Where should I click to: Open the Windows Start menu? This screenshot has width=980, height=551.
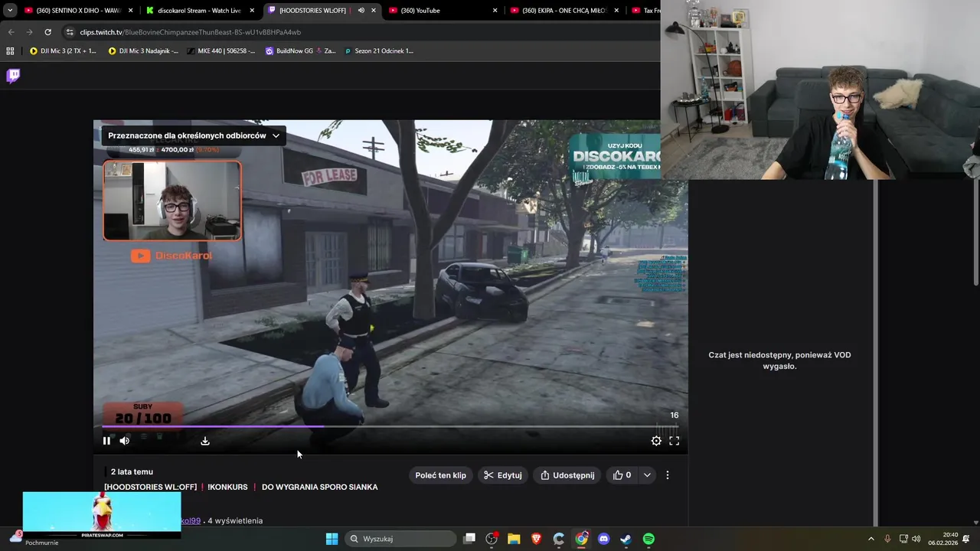click(332, 539)
